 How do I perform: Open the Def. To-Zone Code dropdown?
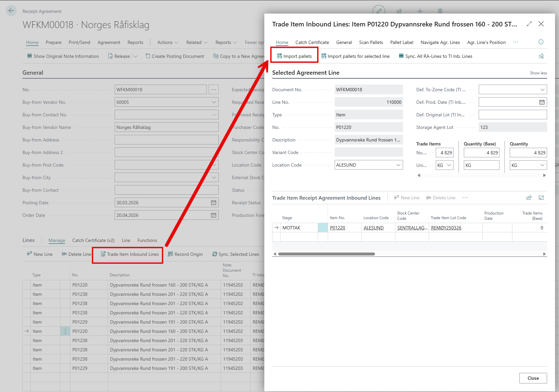[x=542, y=90]
